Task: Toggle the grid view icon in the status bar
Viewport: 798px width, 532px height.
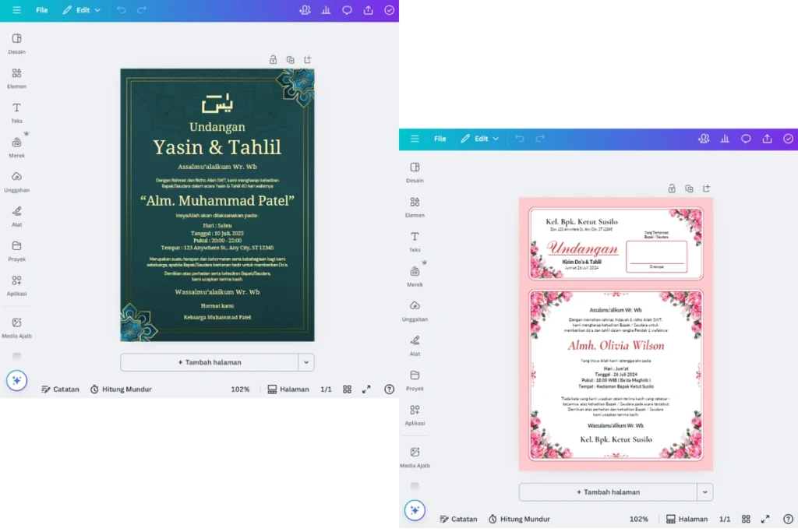Action: (347, 389)
